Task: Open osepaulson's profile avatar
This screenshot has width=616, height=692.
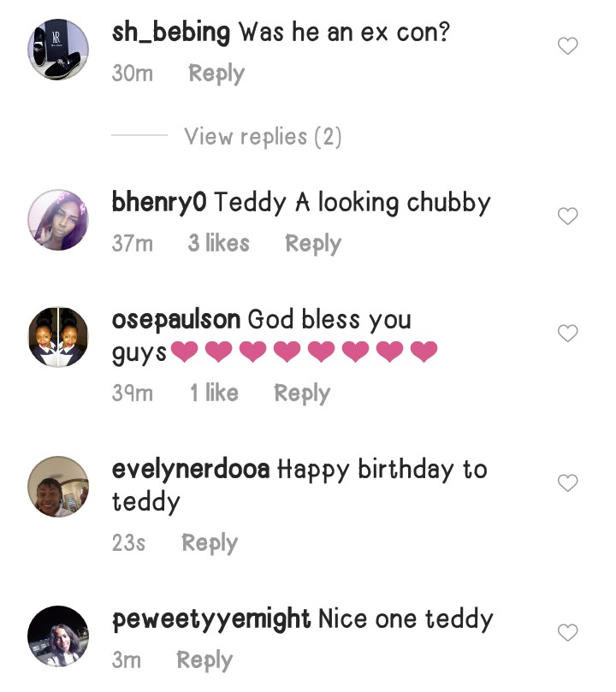Action: (x=58, y=337)
